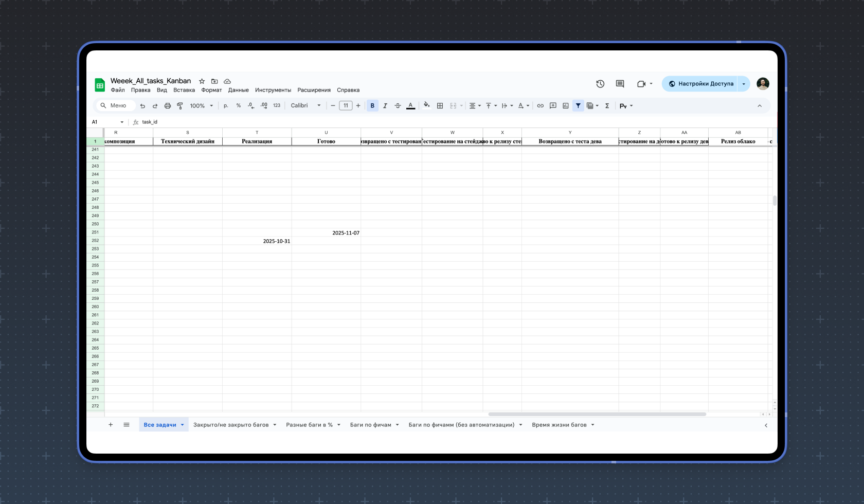Star the Weeek_All_tasks_Kanban document
864x504 pixels.
(x=202, y=81)
